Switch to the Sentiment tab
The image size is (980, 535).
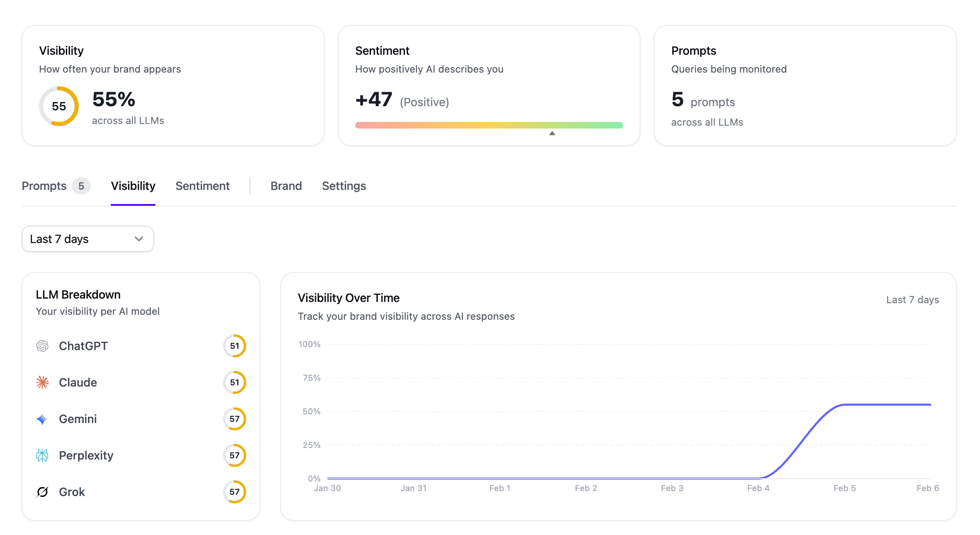click(x=202, y=186)
